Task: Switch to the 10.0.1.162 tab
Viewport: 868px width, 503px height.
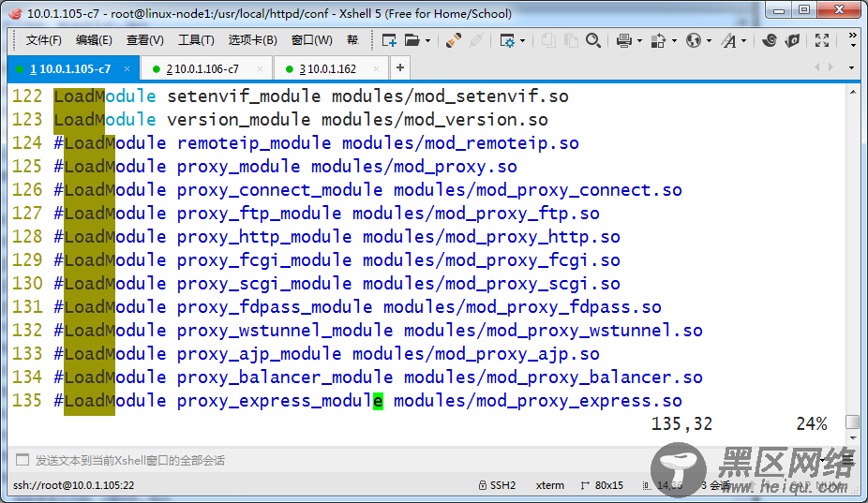Action: pos(327,68)
